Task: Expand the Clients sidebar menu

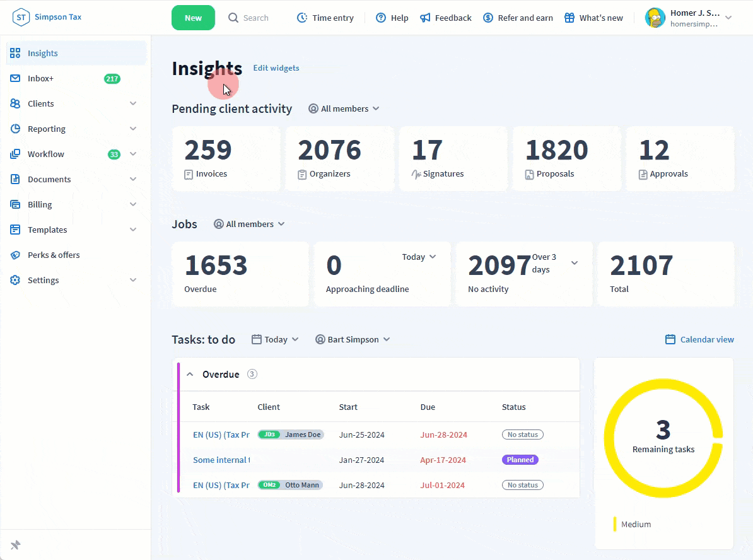Action: click(133, 103)
